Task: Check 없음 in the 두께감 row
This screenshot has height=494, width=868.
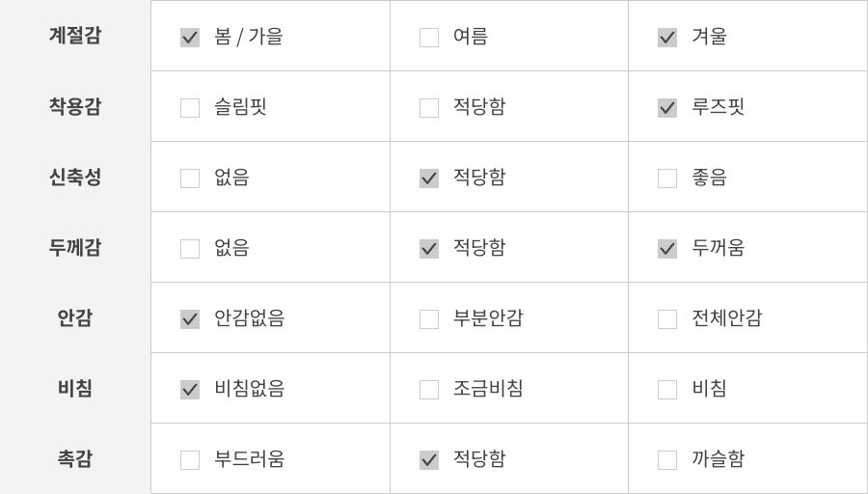Action: pyautogui.click(x=190, y=249)
